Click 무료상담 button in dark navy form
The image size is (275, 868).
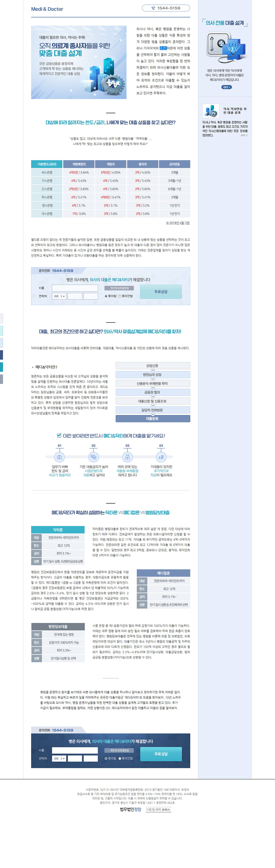pos(161,754)
